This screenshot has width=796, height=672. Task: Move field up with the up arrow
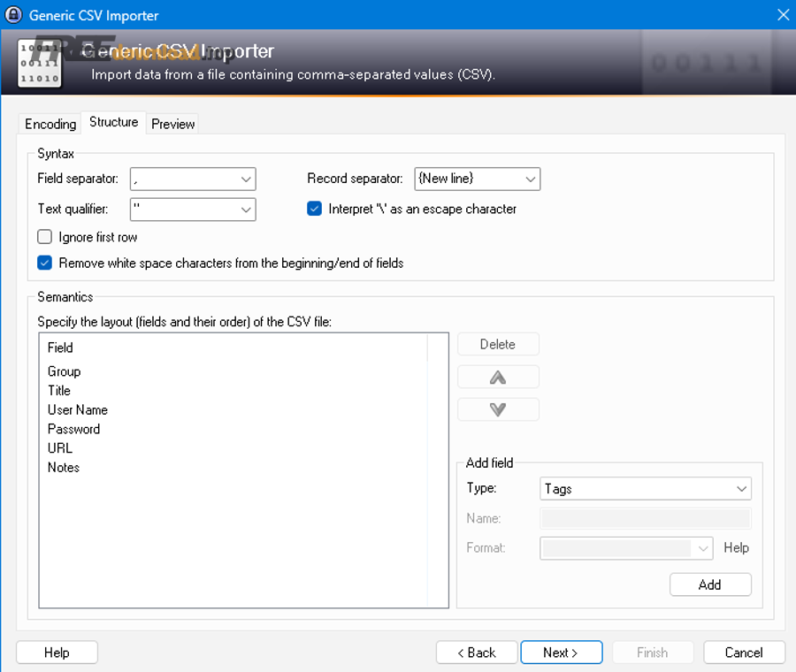pos(498,378)
